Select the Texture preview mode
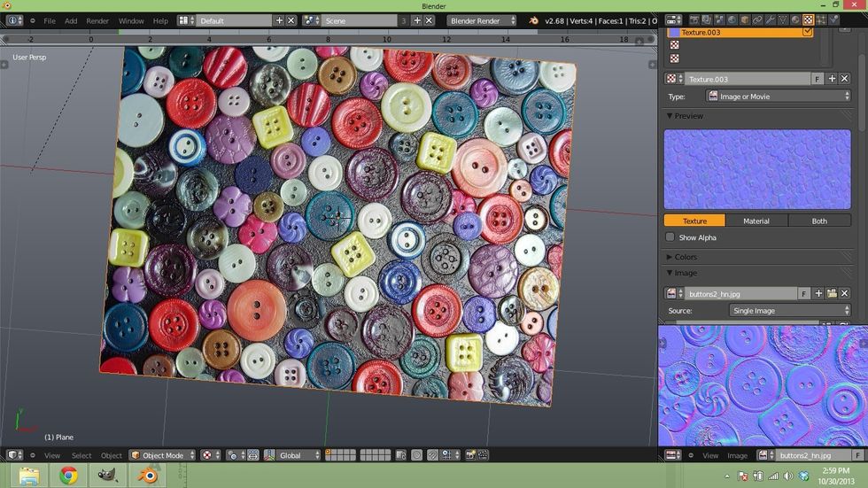The width and height of the screenshot is (868, 488). point(694,221)
